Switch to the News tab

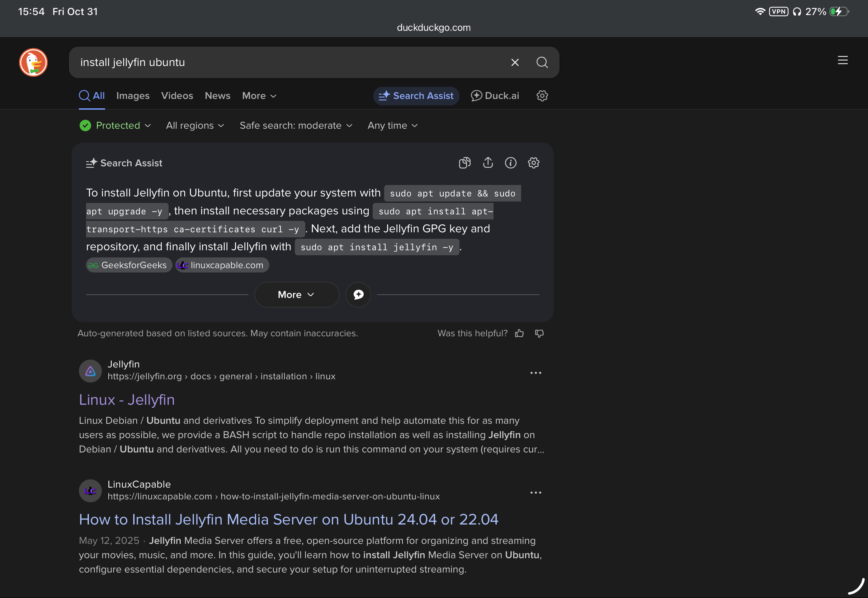(x=217, y=96)
